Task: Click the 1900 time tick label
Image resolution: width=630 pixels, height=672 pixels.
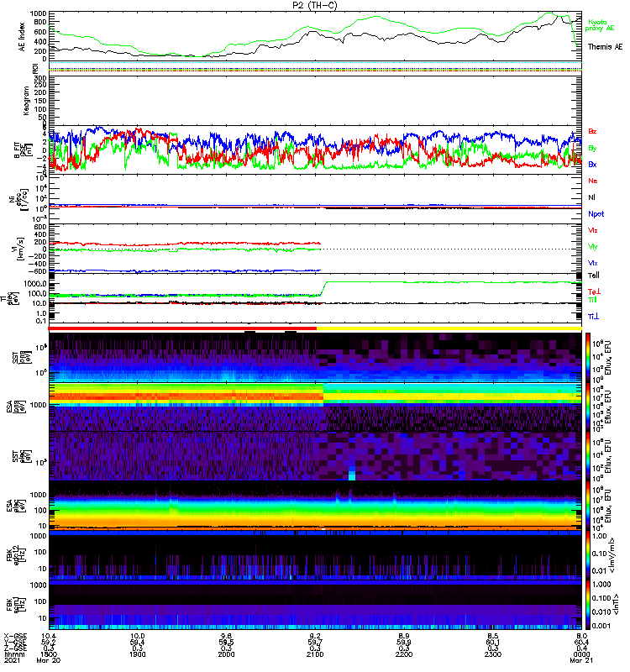Action: click(x=138, y=654)
